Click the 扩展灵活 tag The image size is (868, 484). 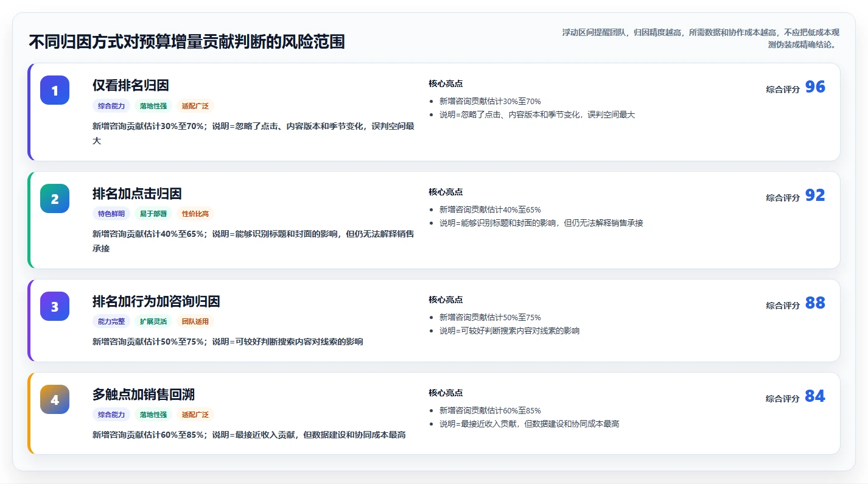(153, 321)
